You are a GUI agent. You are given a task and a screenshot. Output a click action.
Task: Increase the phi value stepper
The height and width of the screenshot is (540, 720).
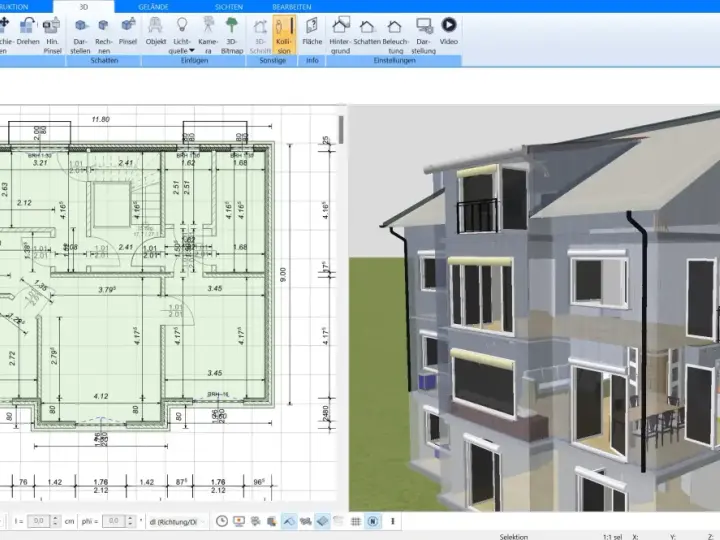pos(130,518)
